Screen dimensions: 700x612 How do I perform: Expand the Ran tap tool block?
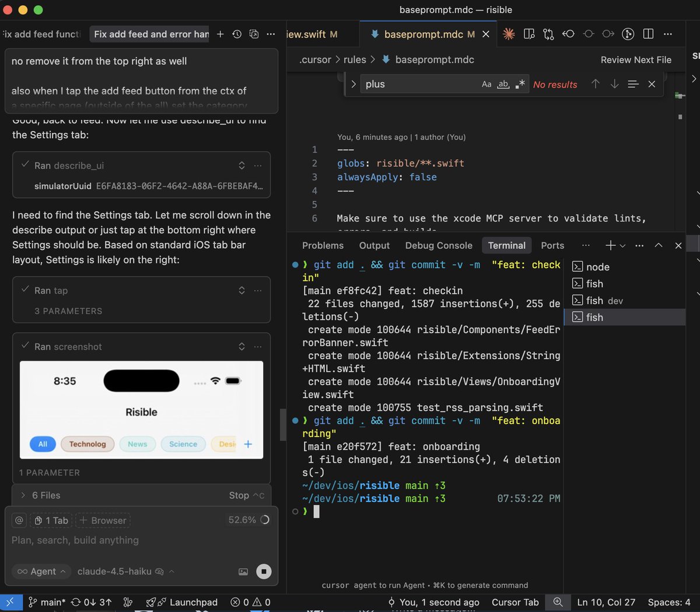coord(242,290)
